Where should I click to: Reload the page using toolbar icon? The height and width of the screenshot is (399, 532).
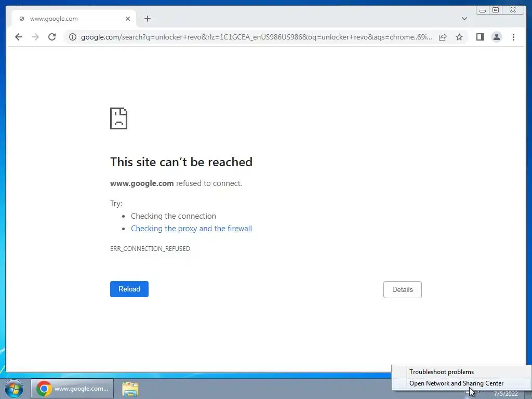coord(52,37)
